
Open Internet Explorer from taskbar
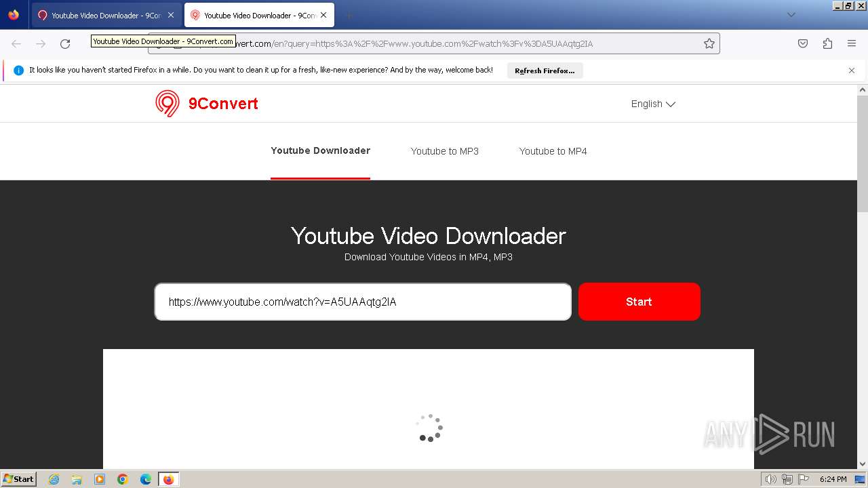[x=54, y=479]
